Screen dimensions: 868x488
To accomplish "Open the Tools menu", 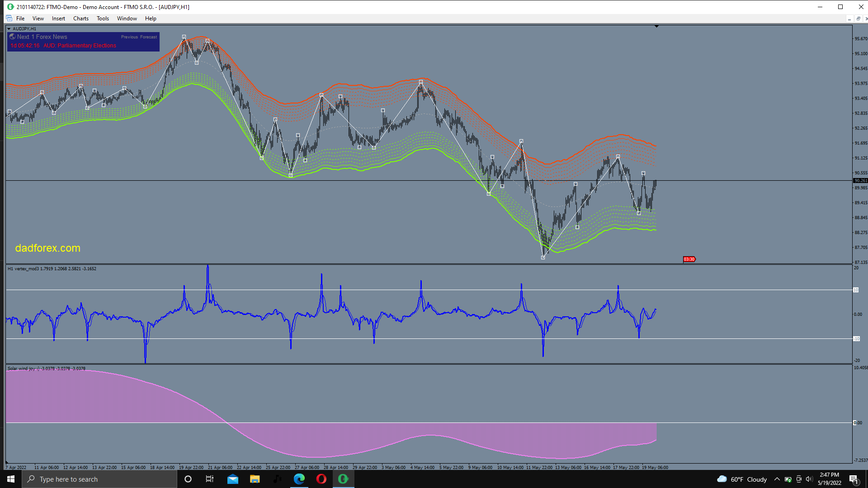I will (103, 19).
